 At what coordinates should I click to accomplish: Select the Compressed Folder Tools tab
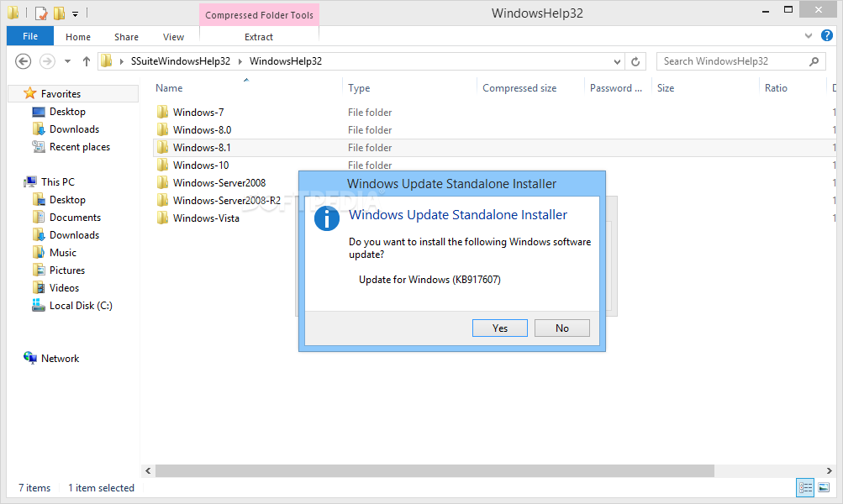point(259,15)
